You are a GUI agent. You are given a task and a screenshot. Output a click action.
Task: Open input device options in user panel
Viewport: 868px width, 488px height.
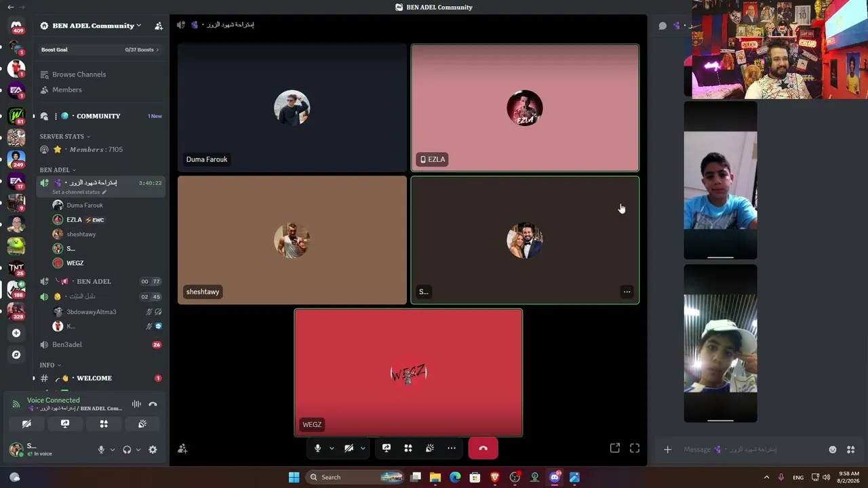click(113, 449)
